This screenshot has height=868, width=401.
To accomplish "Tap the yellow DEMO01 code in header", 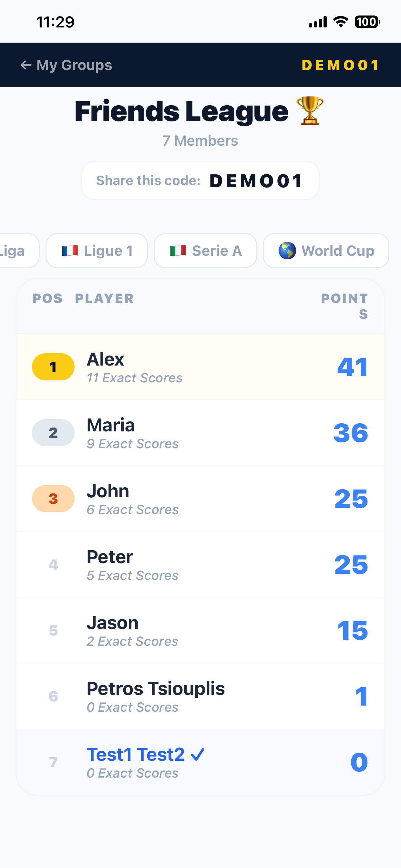I will click(341, 65).
